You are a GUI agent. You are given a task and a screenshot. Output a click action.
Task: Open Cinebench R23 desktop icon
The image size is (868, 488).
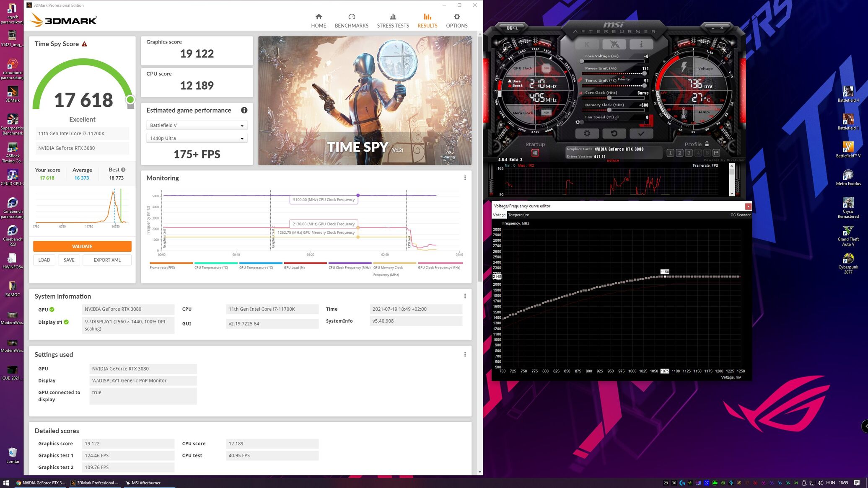point(13,236)
